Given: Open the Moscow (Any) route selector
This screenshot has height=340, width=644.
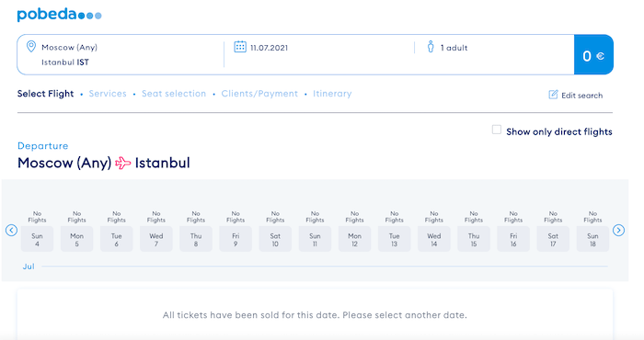Looking at the screenshot, I should point(69,47).
